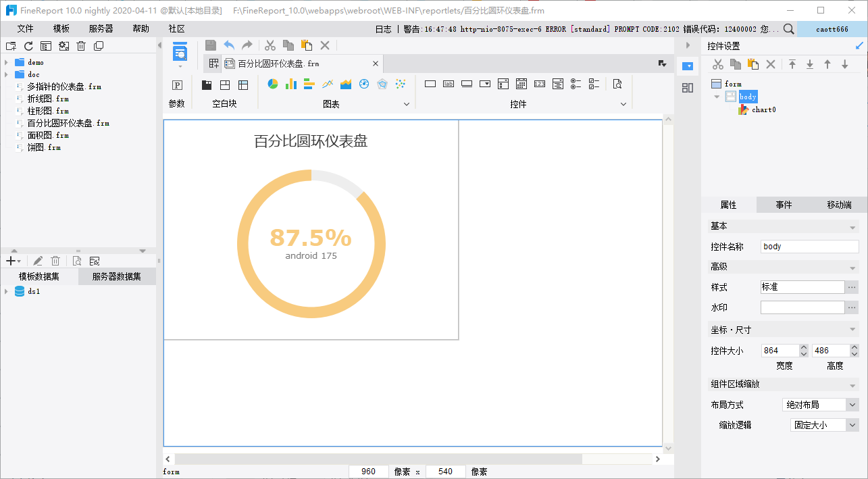
Task: Choose the radio button group widget icon
Action: 576,84
